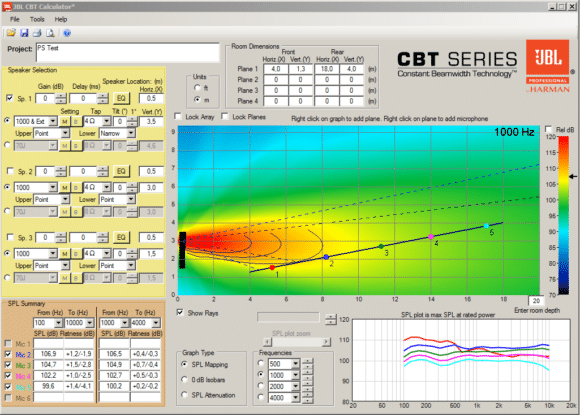The height and width of the screenshot is (415, 580).
Task: Enable the Sp. 2 checkbox
Action: pyautogui.click(x=10, y=171)
